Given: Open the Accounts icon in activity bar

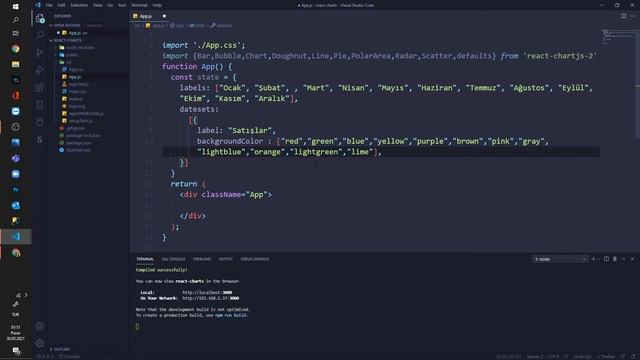Looking at the screenshot, I should click(x=40, y=326).
